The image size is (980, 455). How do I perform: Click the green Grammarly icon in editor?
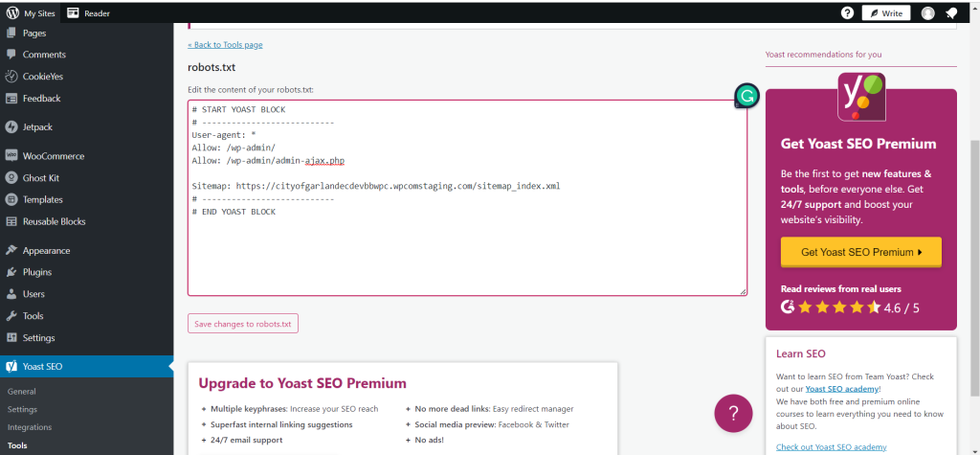point(746,96)
